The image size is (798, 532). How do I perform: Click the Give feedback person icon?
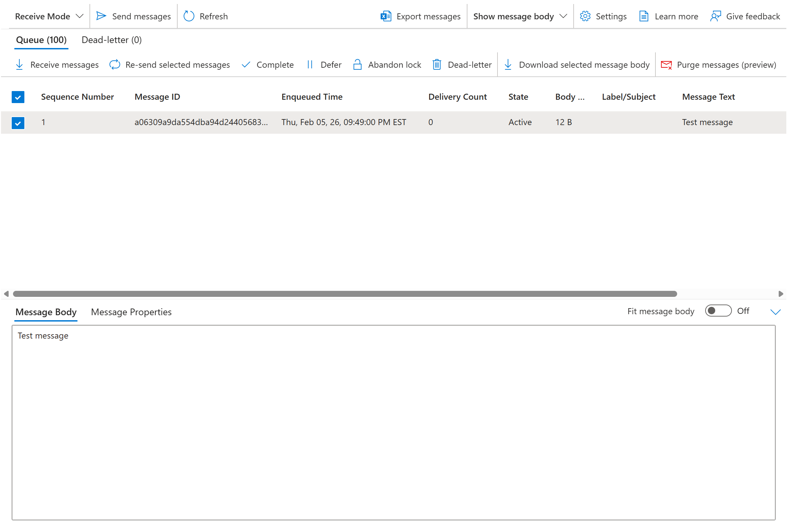(716, 16)
